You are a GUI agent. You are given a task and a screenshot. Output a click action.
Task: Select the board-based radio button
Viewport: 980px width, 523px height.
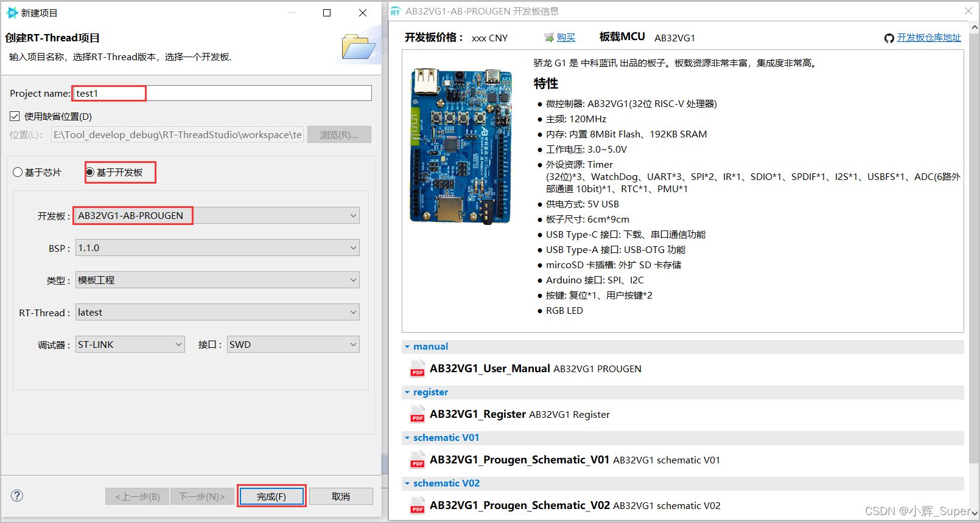[x=90, y=173]
